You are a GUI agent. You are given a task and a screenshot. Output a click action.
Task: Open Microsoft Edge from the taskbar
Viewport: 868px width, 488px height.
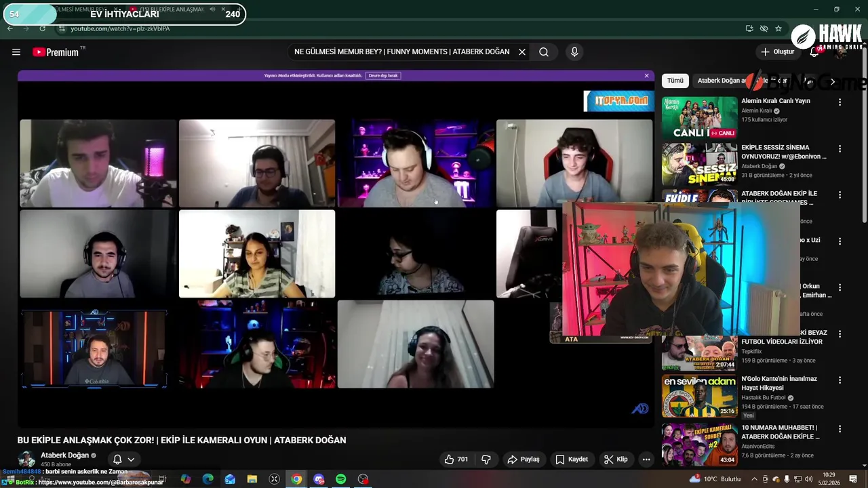point(208,479)
